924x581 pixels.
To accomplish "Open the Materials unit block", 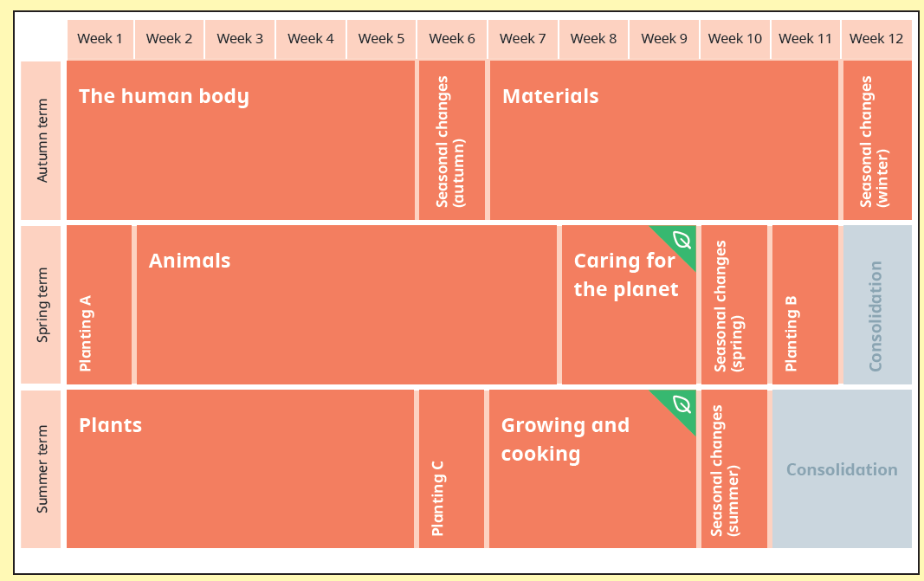I will [664, 140].
